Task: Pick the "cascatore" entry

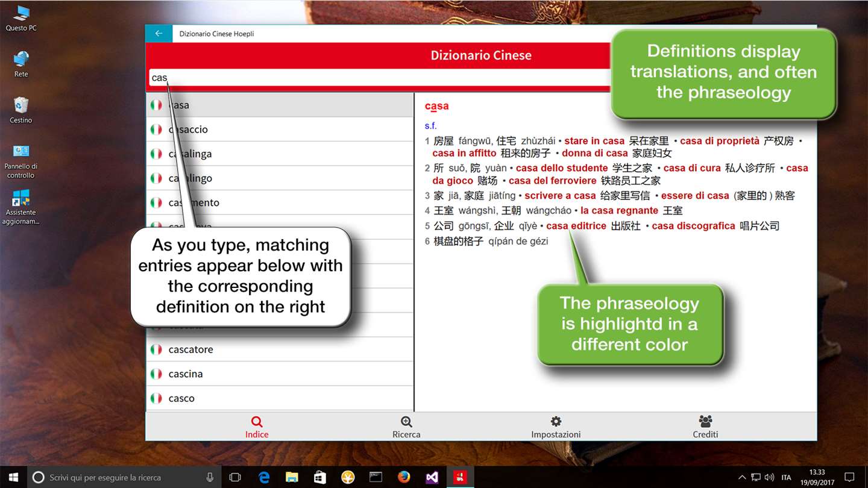Action: [x=280, y=349]
